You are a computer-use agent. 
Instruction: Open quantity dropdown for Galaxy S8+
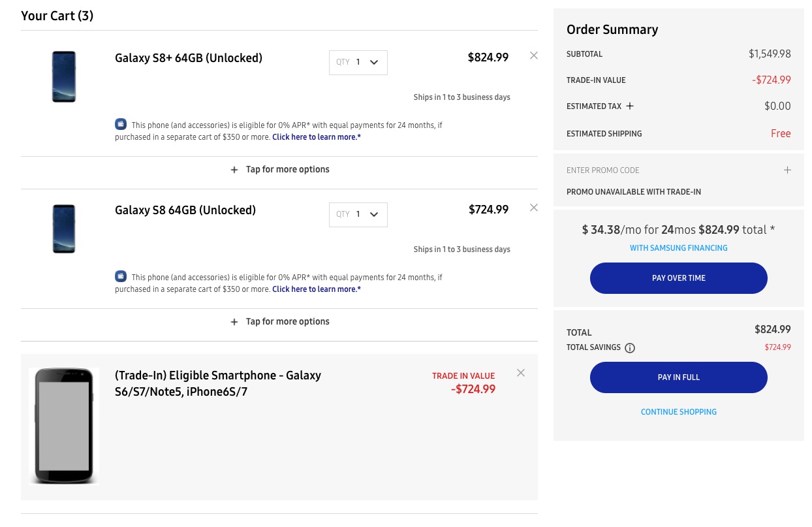point(358,63)
